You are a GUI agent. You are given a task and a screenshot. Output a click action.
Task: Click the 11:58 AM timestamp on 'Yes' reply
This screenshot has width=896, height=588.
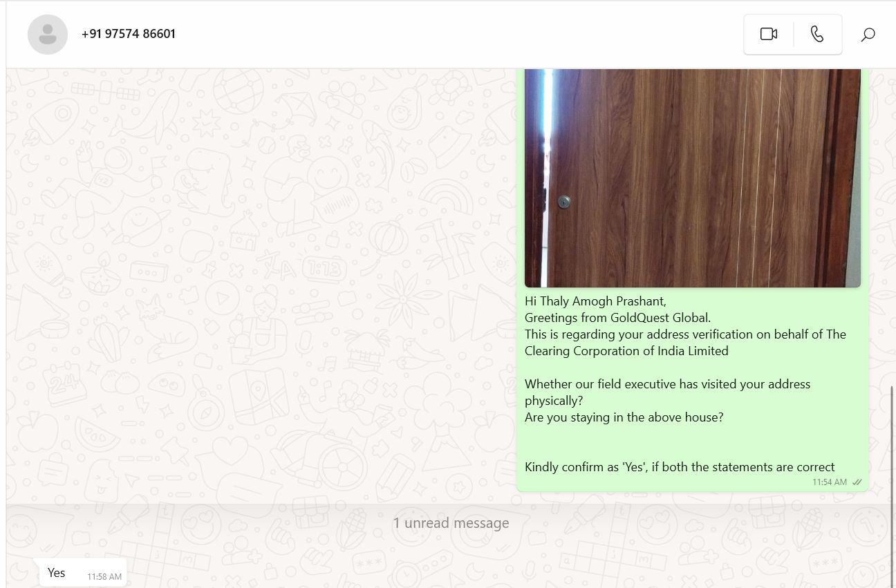[x=104, y=576]
